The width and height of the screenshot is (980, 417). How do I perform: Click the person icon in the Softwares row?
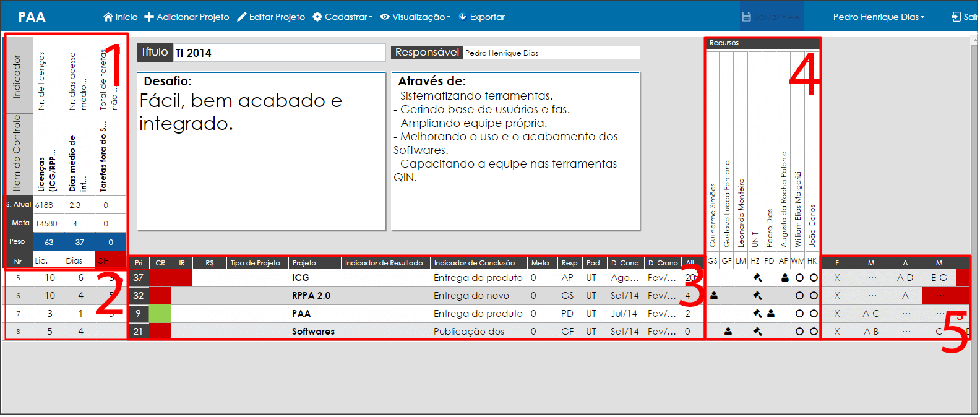tap(728, 332)
